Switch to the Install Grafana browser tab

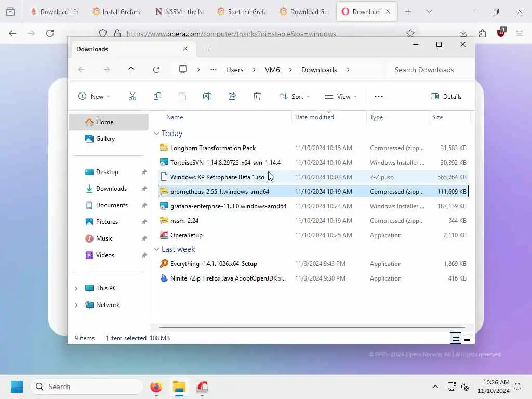[117, 11]
